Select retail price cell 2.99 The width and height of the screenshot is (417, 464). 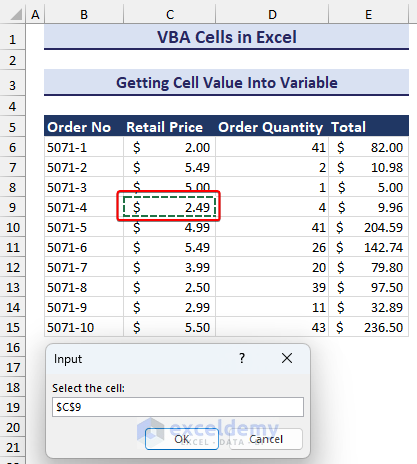169,307
